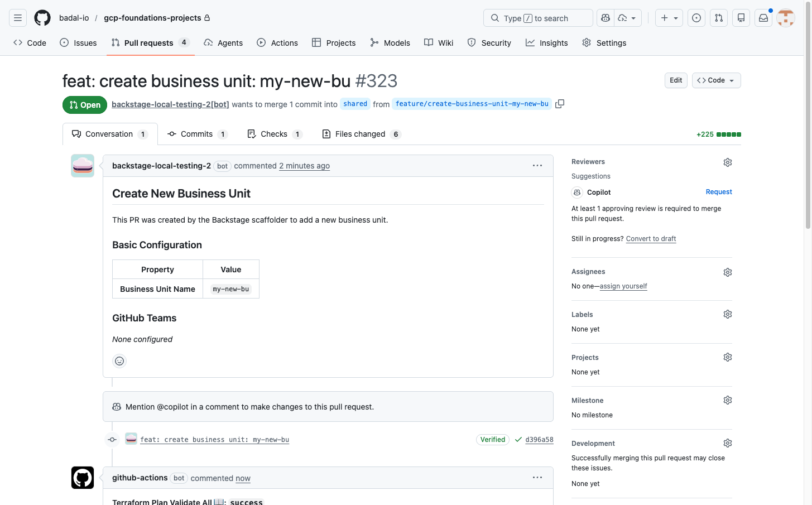Open the commit check status checkmark
The width and height of the screenshot is (812, 505).
(518, 440)
